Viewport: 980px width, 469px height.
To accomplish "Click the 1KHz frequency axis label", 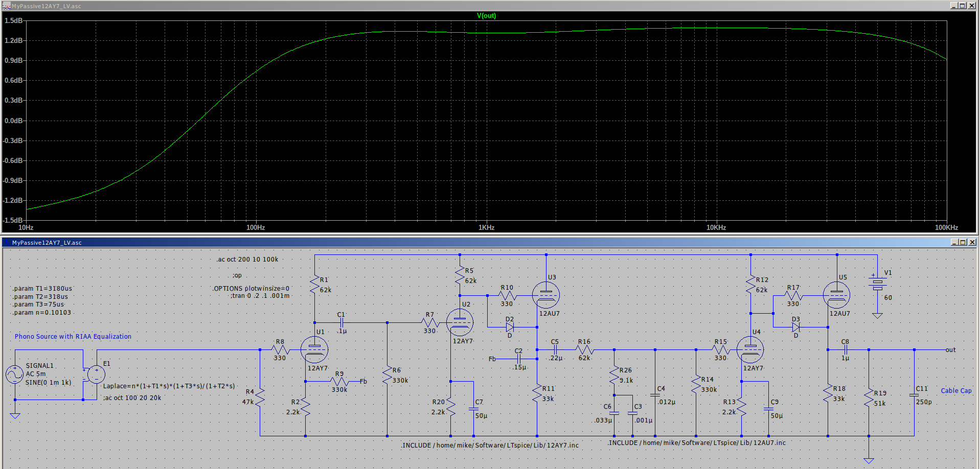I will (486, 228).
